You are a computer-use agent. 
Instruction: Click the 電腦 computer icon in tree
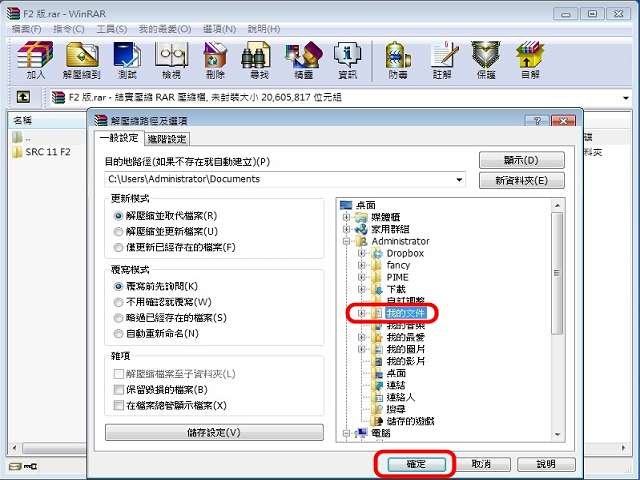click(361, 433)
